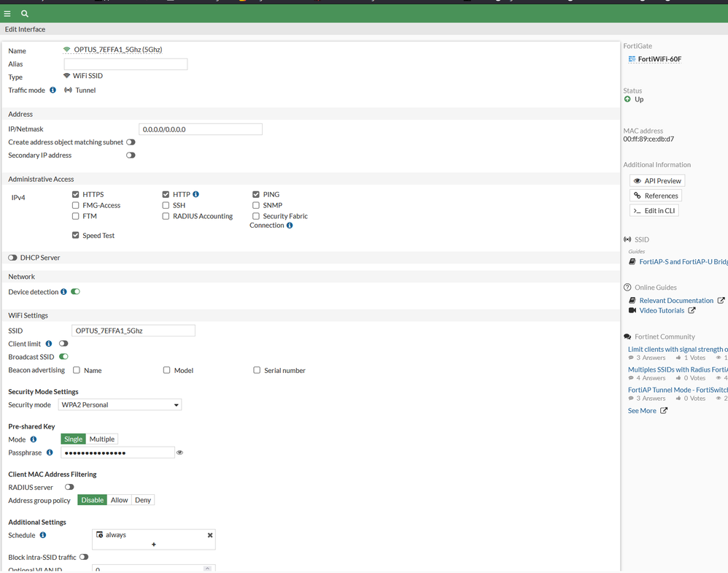This screenshot has width=728, height=573.
Task: Click Traffic mode info icon
Action: point(53,91)
